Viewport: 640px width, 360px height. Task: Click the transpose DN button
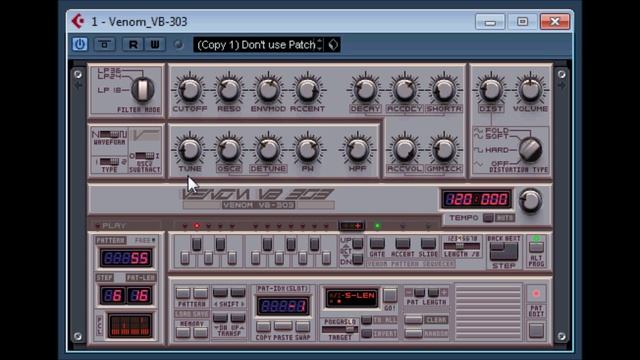click(x=220, y=318)
